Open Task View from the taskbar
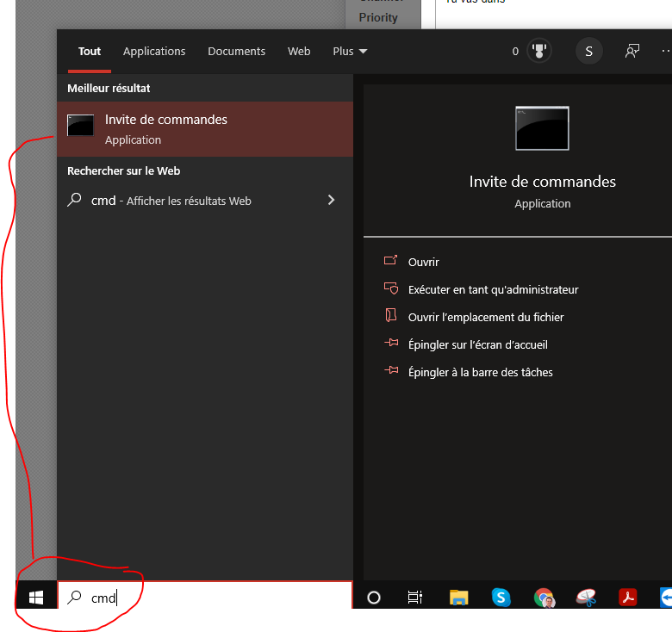Screen dimensions: 672x632 [x=415, y=597]
